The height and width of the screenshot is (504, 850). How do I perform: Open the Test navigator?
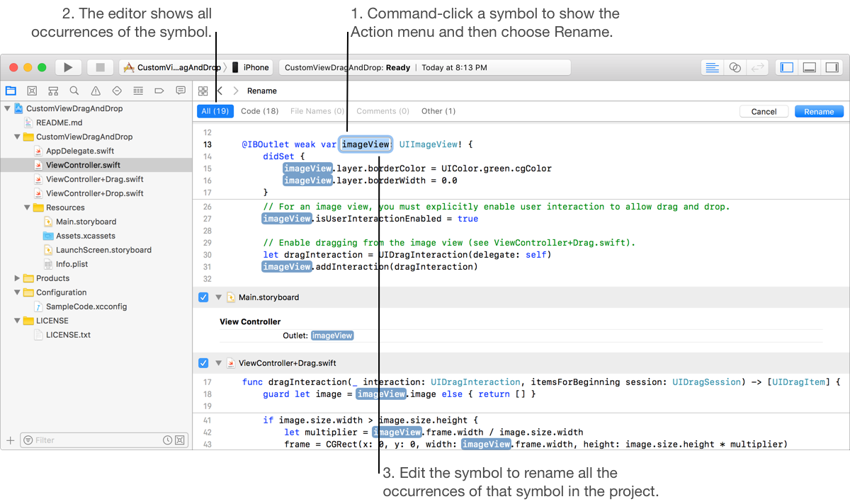(x=117, y=91)
